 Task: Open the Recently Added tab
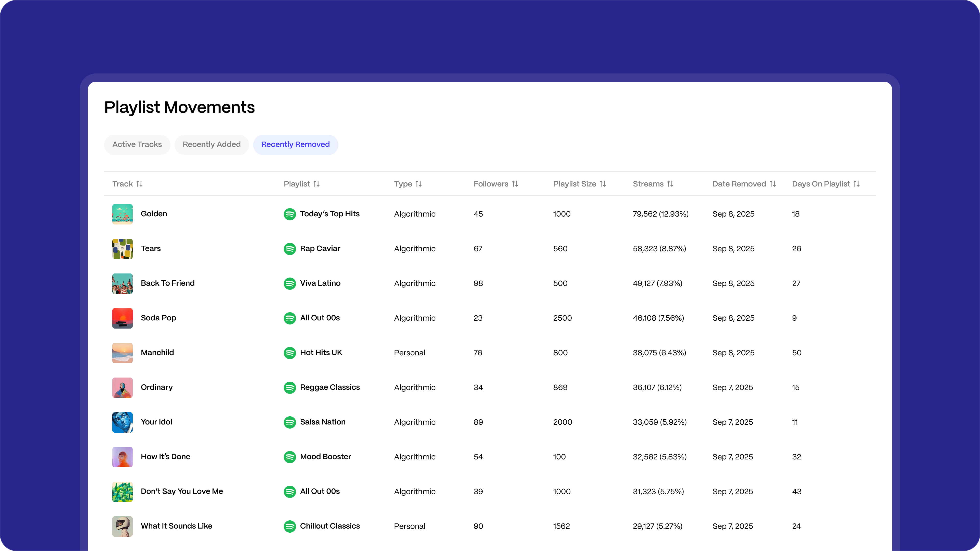(x=212, y=144)
